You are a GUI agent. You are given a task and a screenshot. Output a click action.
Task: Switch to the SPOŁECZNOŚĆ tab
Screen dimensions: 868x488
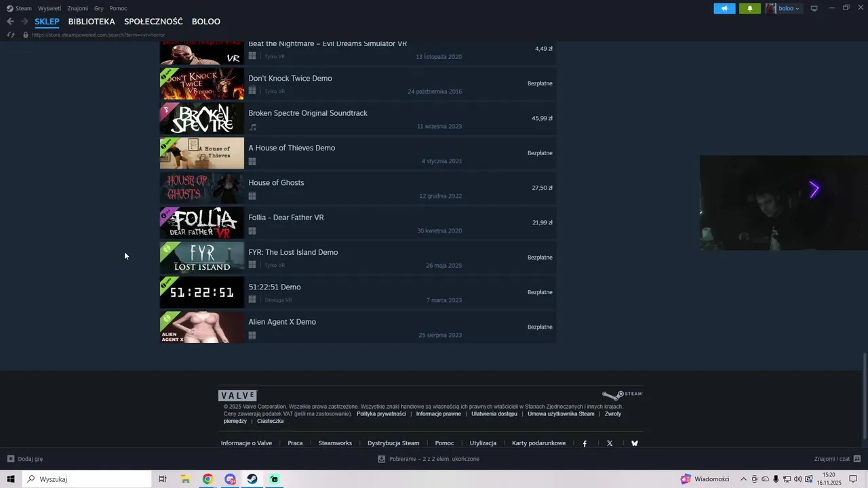153,22
